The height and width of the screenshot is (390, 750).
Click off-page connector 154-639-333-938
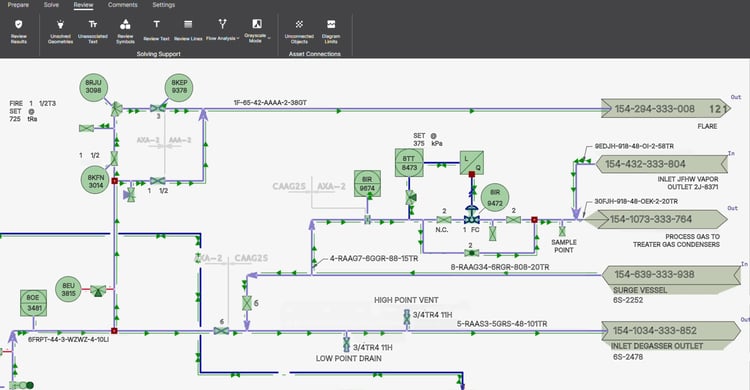(671, 274)
